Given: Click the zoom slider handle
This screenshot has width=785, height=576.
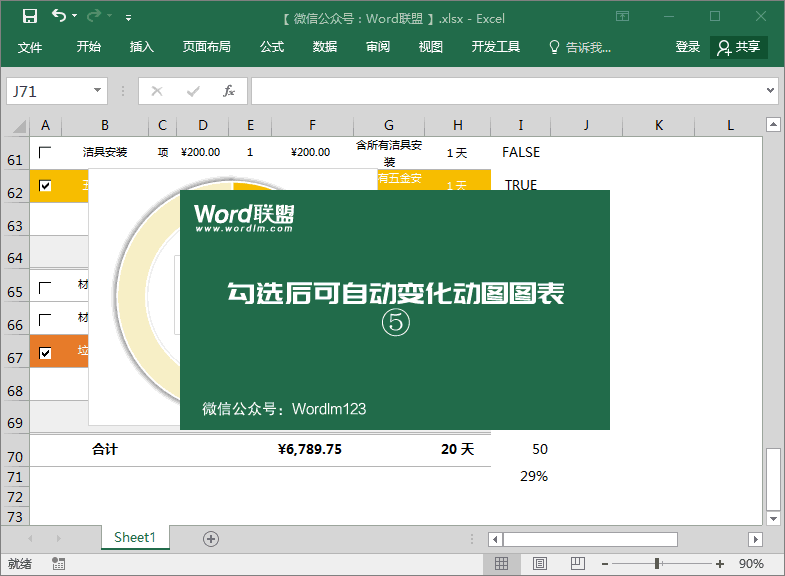Looking at the screenshot, I should pos(657,564).
